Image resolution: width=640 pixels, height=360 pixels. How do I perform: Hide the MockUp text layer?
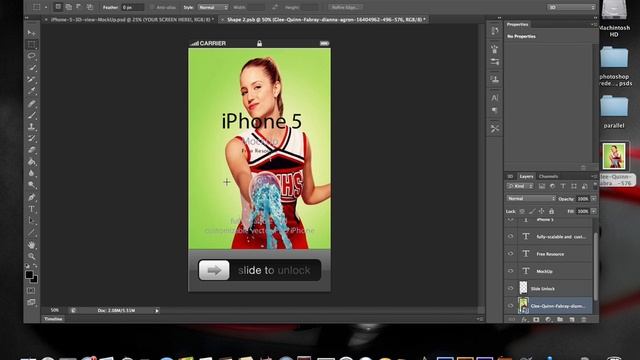511,271
